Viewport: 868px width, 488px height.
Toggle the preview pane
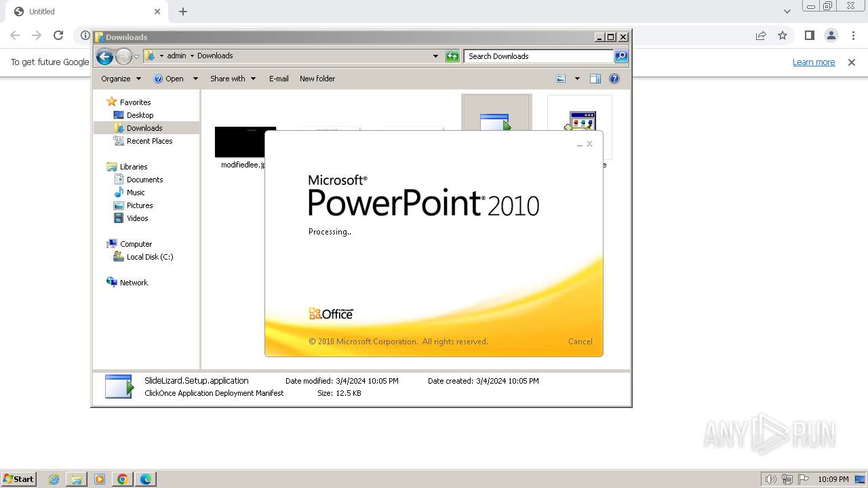click(x=595, y=79)
